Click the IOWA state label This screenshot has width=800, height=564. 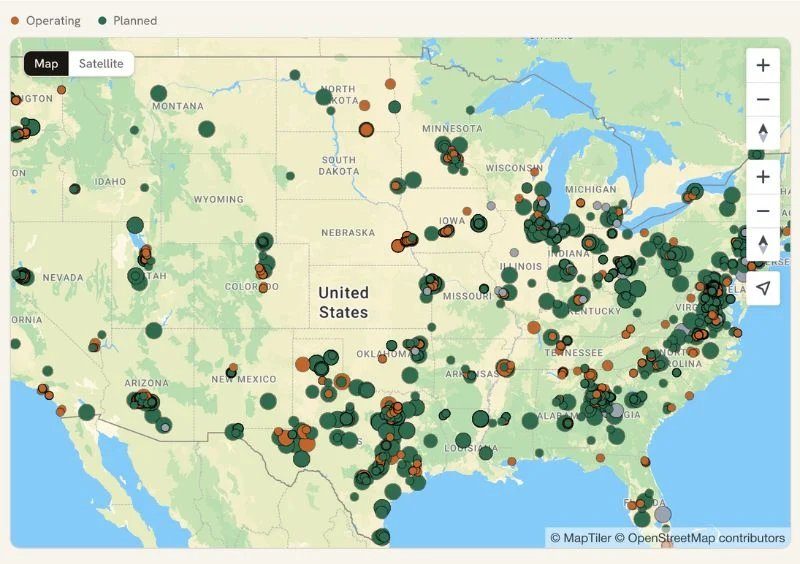pyautogui.click(x=452, y=220)
